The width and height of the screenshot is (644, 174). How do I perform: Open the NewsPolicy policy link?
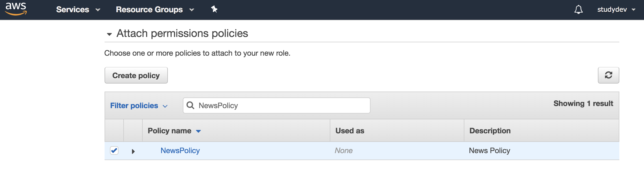coord(180,150)
